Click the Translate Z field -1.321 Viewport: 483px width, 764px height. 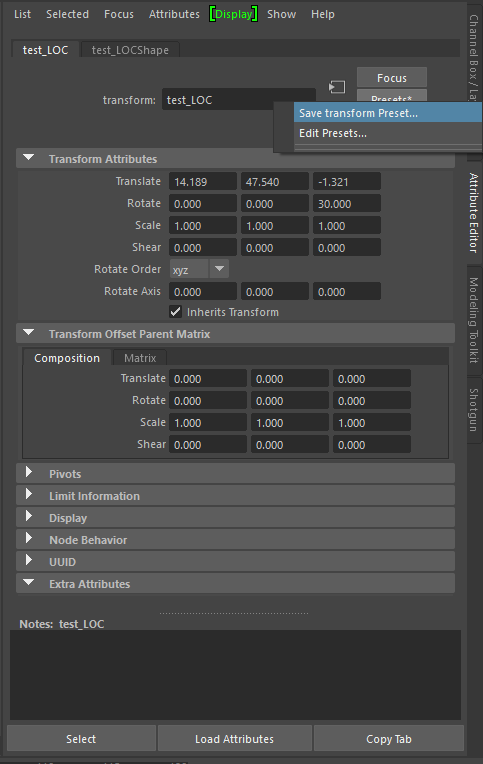[347, 181]
